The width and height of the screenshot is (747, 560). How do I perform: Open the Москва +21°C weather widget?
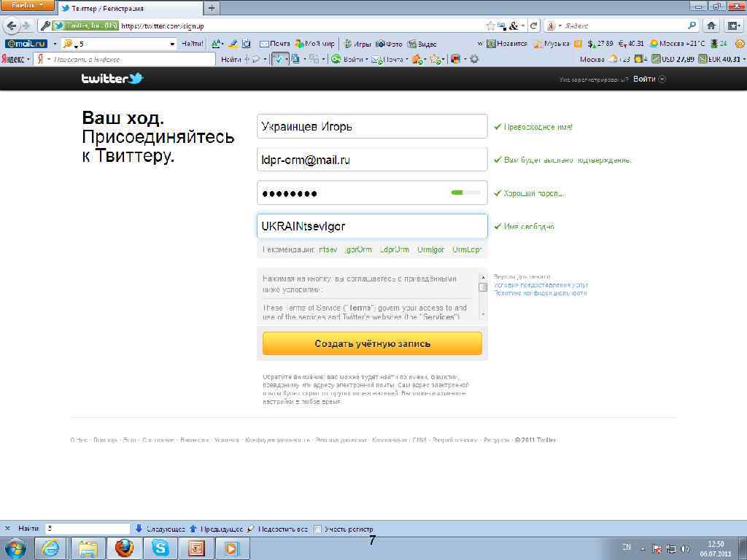click(x=677, y=44)
